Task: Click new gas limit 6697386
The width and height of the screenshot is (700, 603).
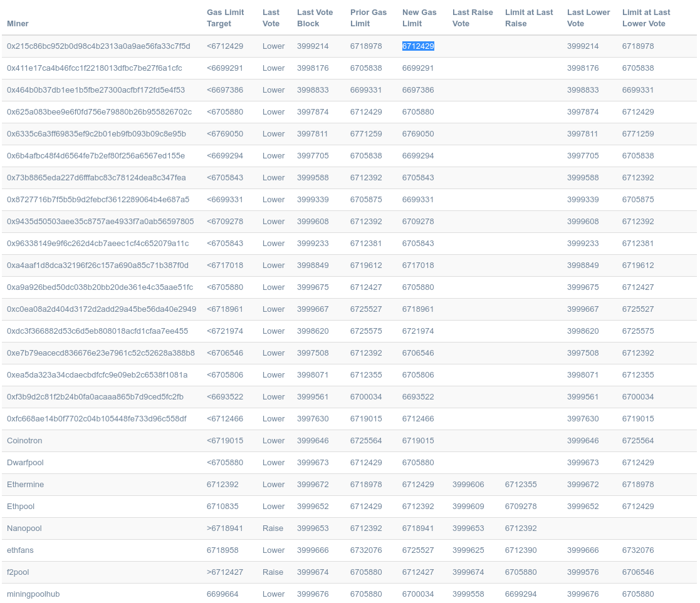Action: (418, 90)
